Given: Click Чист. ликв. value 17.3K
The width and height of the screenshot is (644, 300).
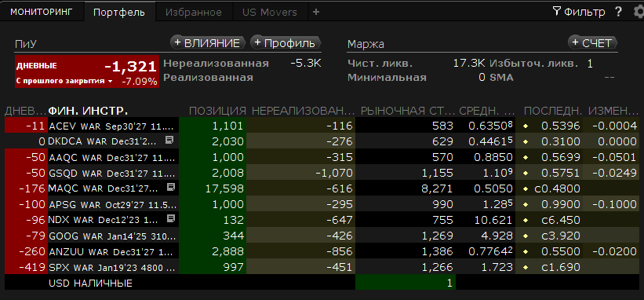Looking at the screenshot, I should pyautogui.click(x=469, y=64).
